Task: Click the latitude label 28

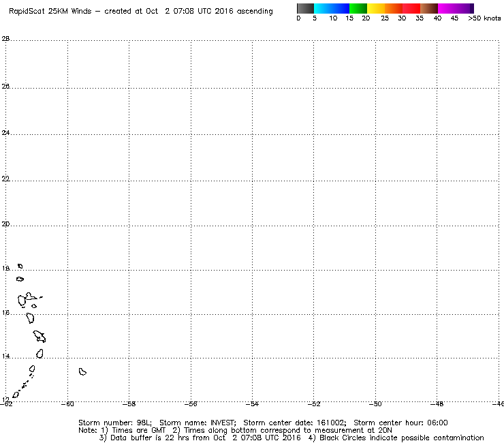Action: click(x=5, y=39)
